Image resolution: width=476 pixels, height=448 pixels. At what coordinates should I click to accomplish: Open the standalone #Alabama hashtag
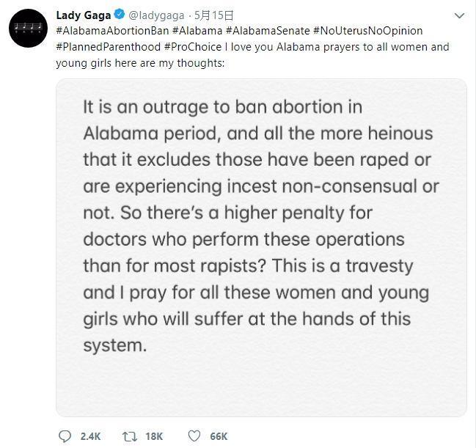pyautogui.click(x=197, y=31)
